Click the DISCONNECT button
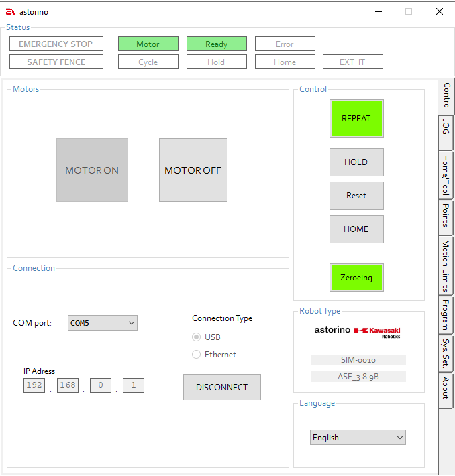 tap(222, 387)
